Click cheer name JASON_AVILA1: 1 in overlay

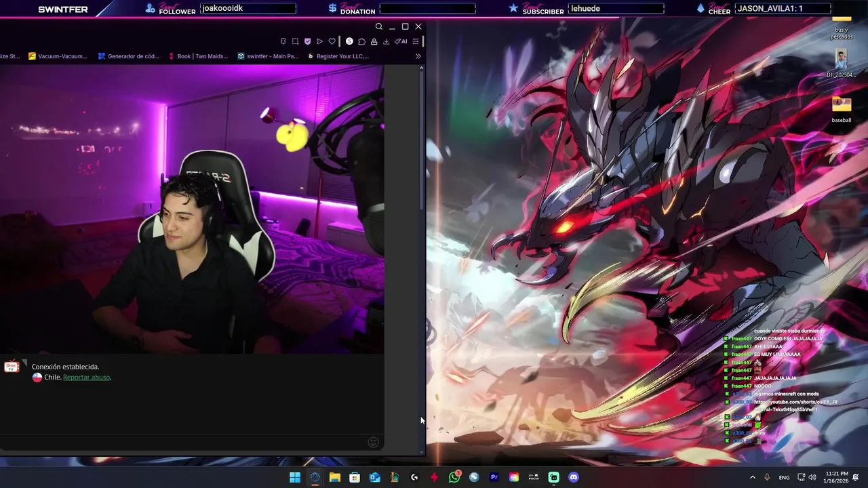tap(770, 8)
